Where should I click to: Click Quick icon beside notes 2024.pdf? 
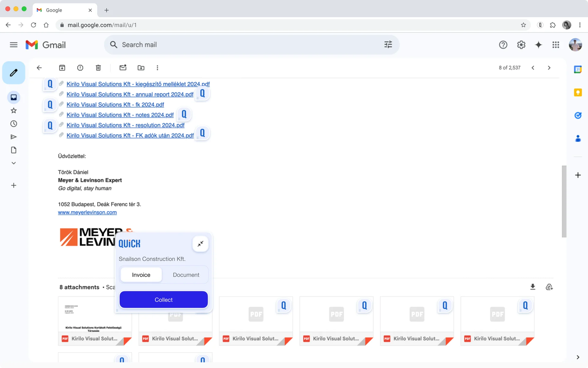pos(184,114)
